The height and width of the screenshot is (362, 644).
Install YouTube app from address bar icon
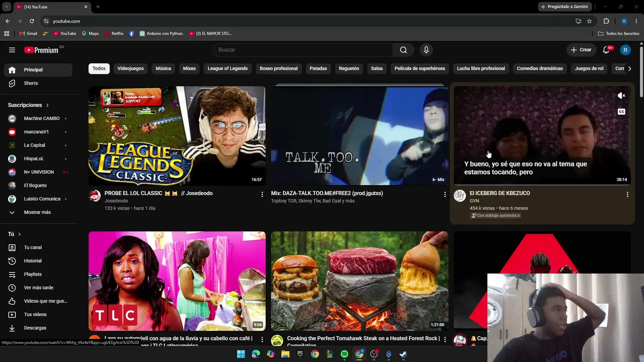click(x=578, y=21)
